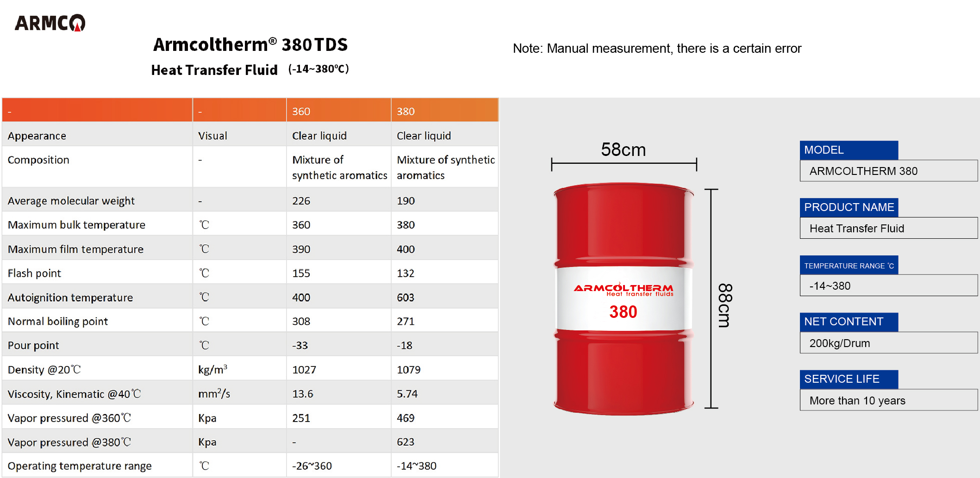Select the 'Flash point' label
980x478 pixels.
point(34,273)
